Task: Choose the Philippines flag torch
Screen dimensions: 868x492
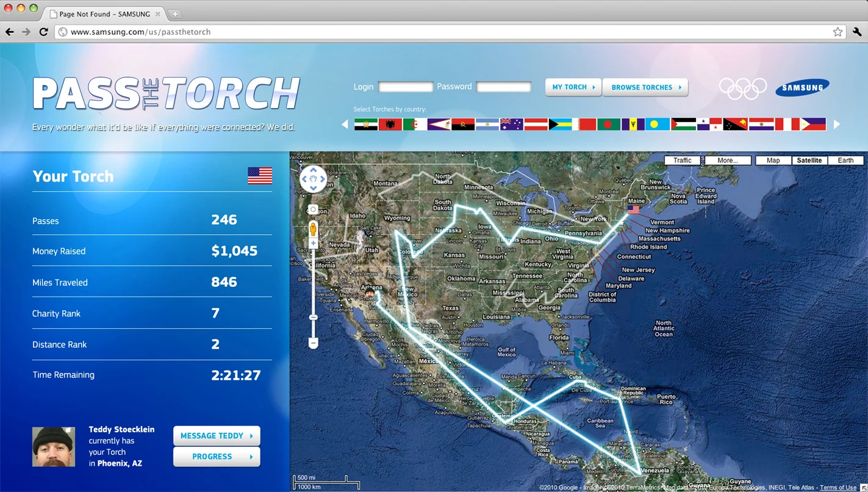Action: click(x=814, y=125)
